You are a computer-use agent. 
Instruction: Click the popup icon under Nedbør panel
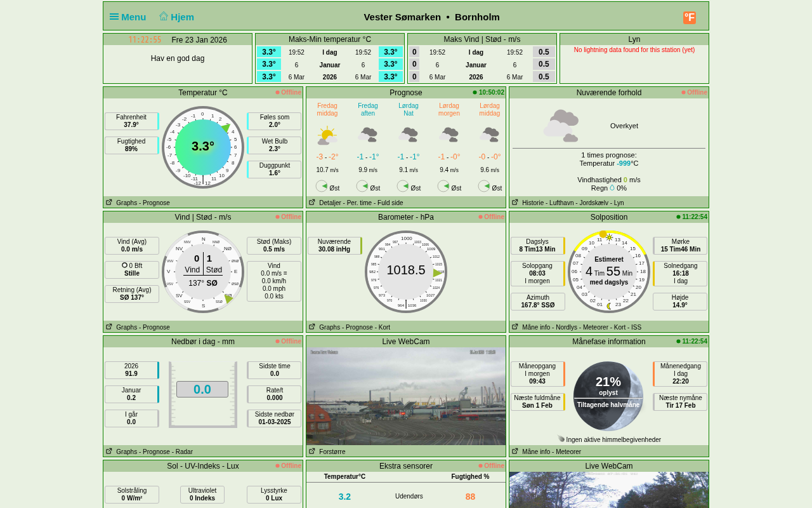coord(109,451)
